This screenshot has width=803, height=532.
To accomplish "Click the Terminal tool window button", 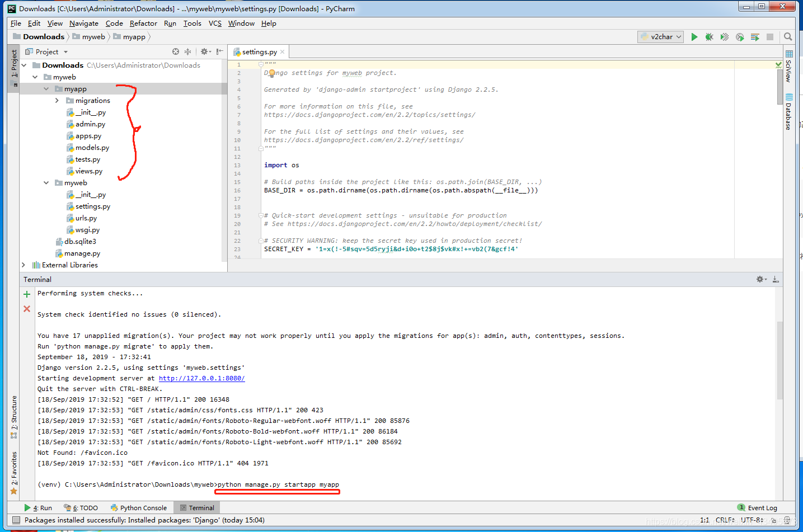I will 197,508.
